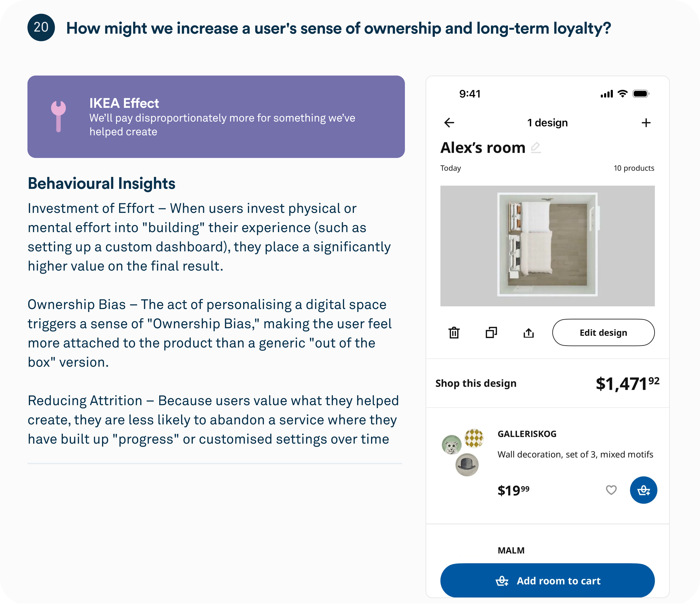Duplicate the design using copy icon
Screen dimensions: 700x605
pyautogui.click(x=491, y=333)
